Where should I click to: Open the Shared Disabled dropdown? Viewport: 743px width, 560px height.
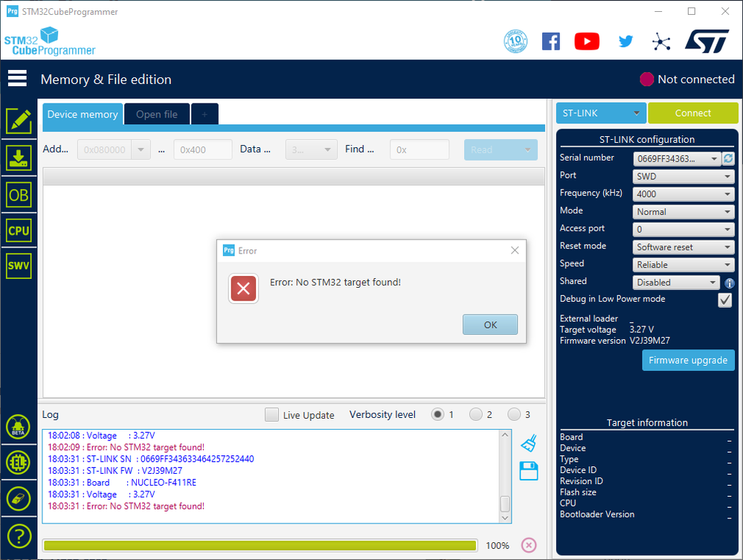pos(676,283)
